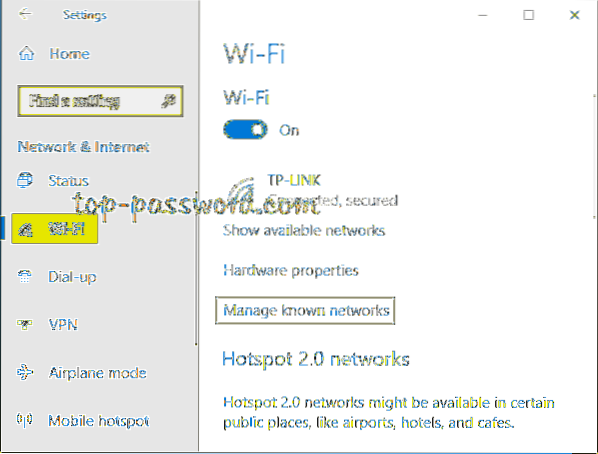
Task: Click the search magnifier icon
Action: point(168,101)
